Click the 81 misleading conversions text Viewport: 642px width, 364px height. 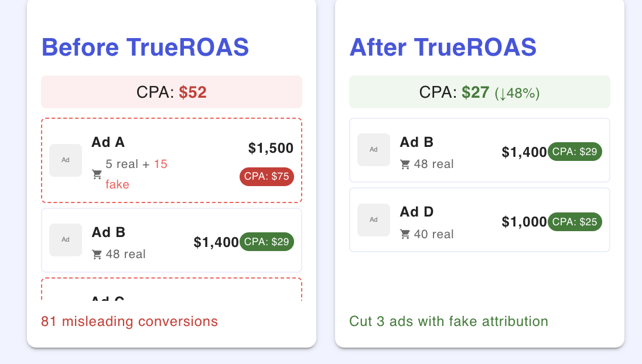pyautogui.click(x=129, y=321)
